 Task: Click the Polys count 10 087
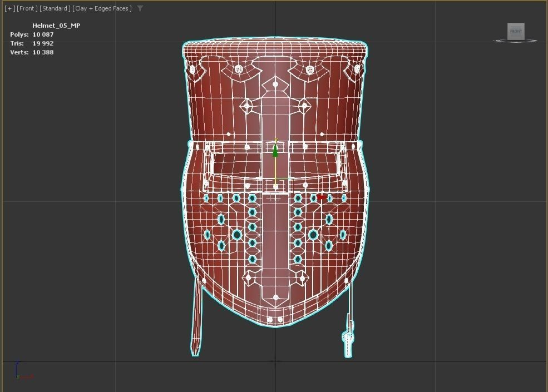click(x=43, y=34)
